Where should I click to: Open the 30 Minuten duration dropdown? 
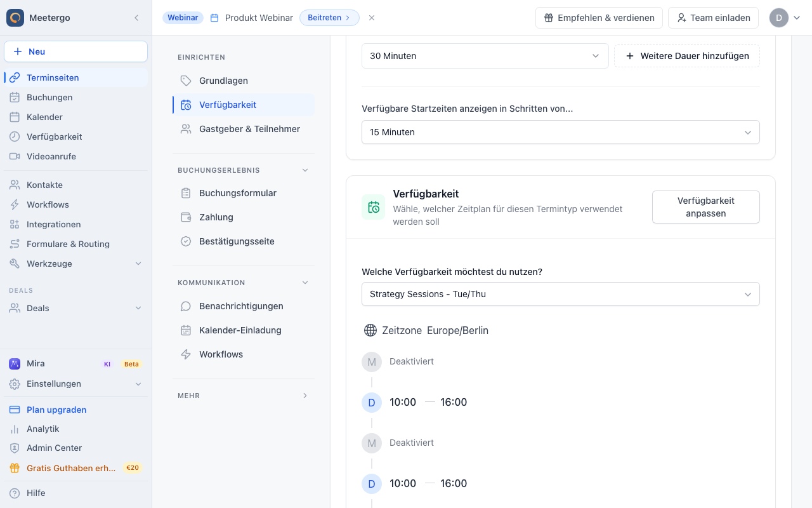[x=485, y=56]
